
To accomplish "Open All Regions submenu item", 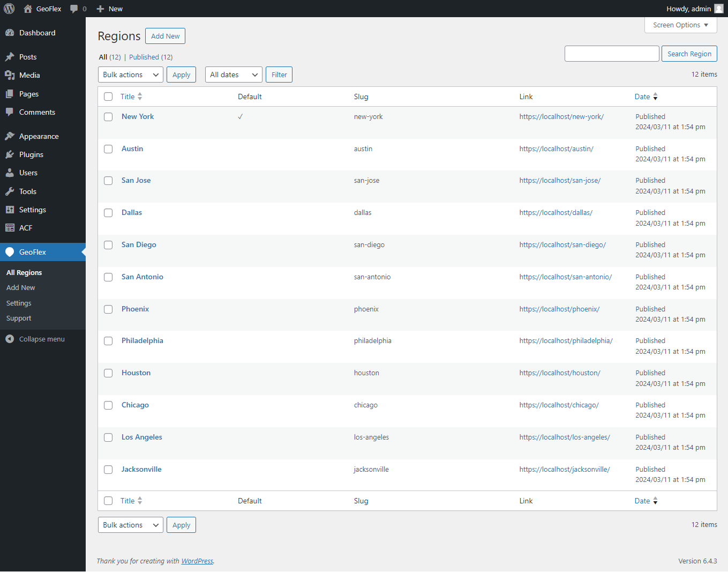I will (x=24, y=272).
